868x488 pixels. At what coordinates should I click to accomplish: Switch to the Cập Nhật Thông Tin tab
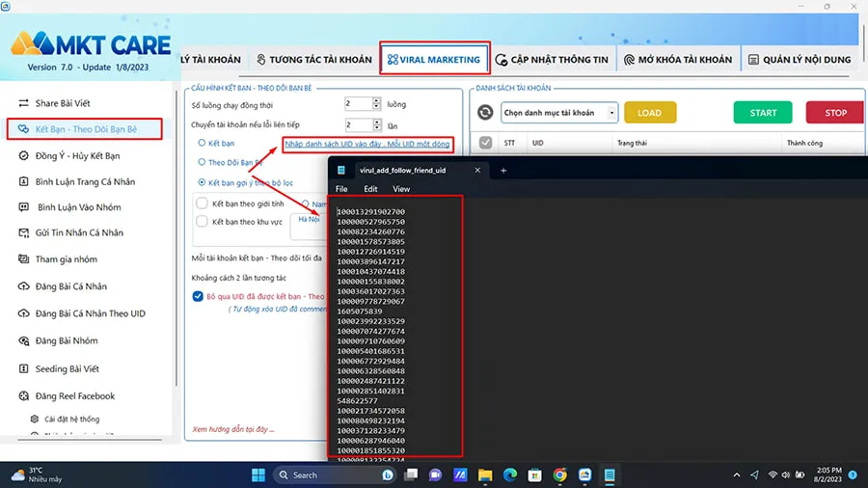coord(552,60)
